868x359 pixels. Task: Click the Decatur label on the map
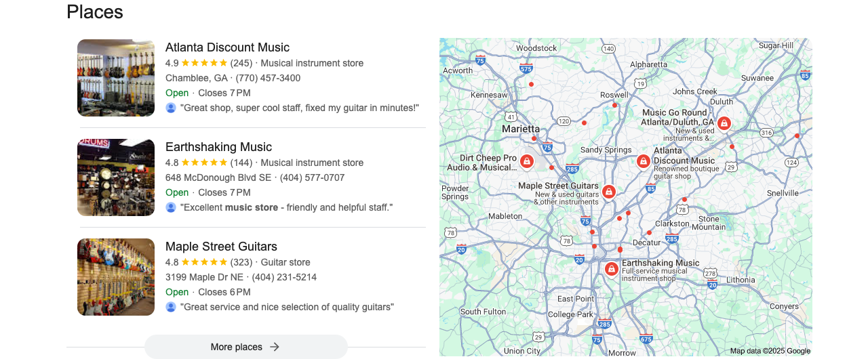[646, 242]
